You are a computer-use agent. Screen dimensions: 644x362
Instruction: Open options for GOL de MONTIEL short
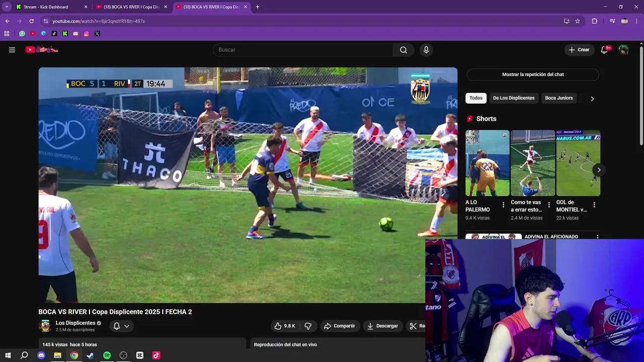(594, 205)
